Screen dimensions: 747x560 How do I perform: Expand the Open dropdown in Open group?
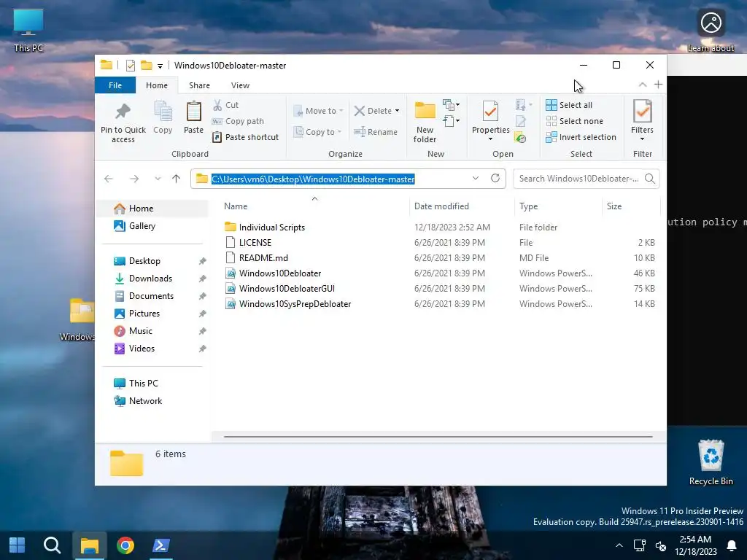click(524, 105)
